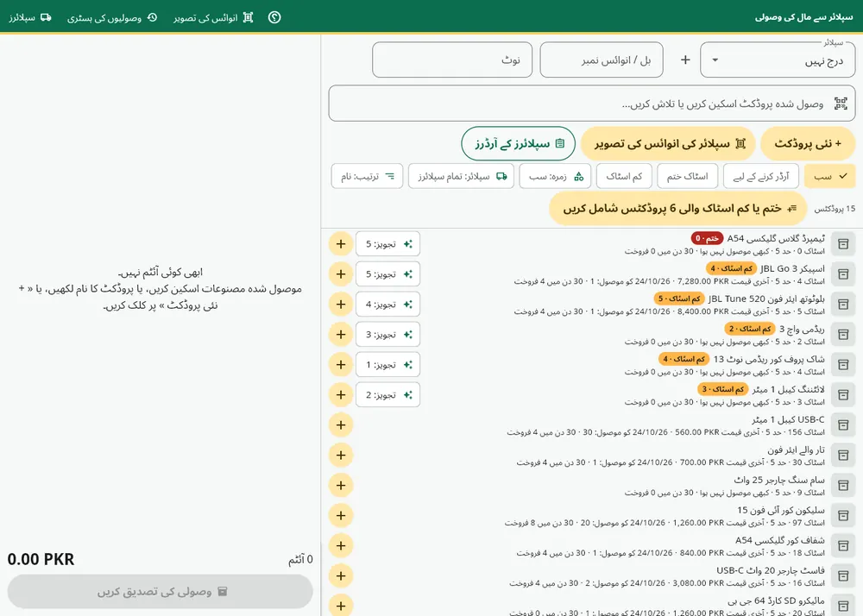Open the سپلائر: تمام سپلائرز filter

461,176
